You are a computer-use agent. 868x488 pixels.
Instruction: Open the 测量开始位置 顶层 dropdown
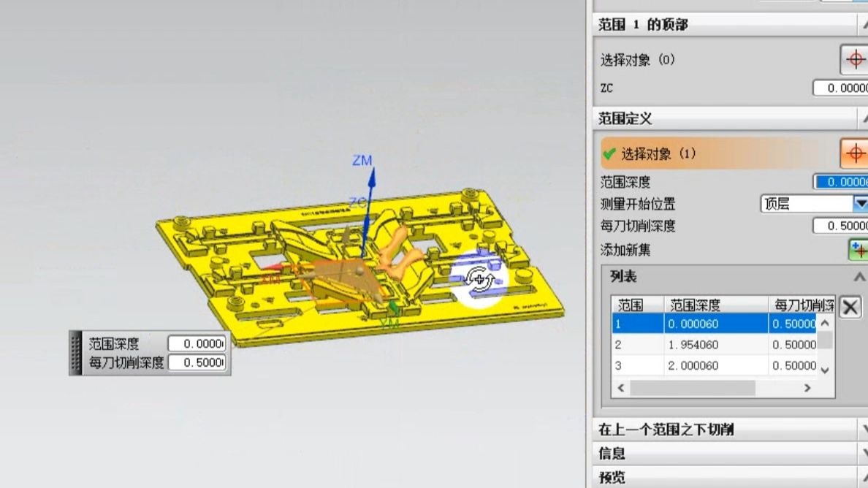click(859, 204)
